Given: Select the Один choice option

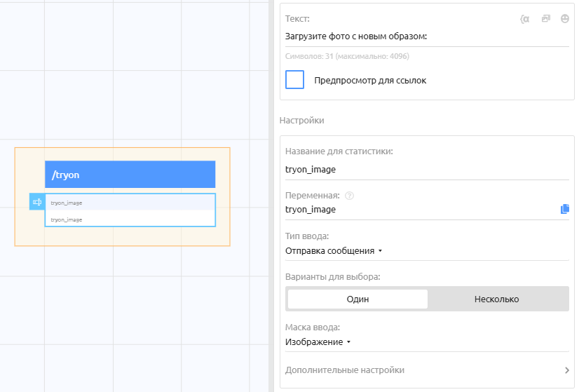Looking at the screenshot, I should point(357,299).
